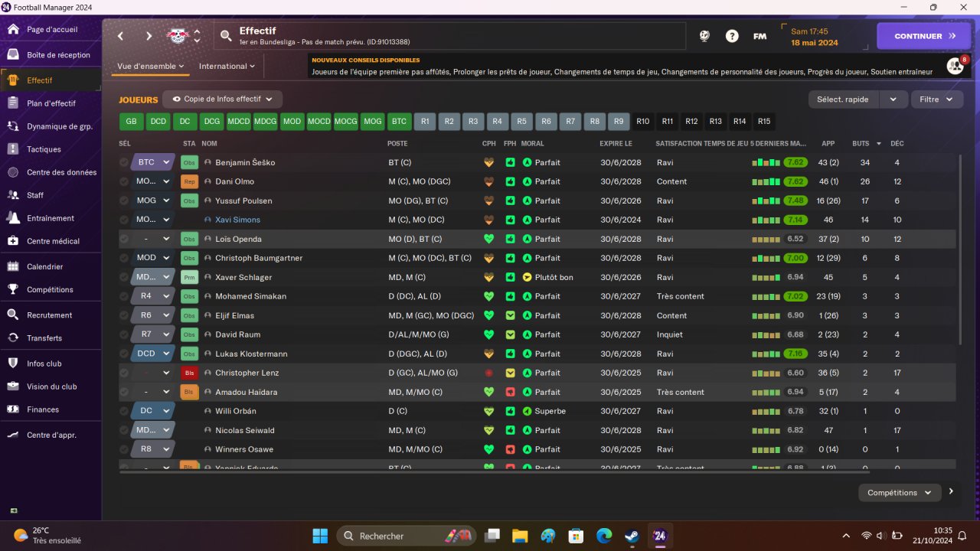This screenshot has width=980, height=551.
Task: Open Benjamin Šeško's player profile
Action: tap(245, 162)
